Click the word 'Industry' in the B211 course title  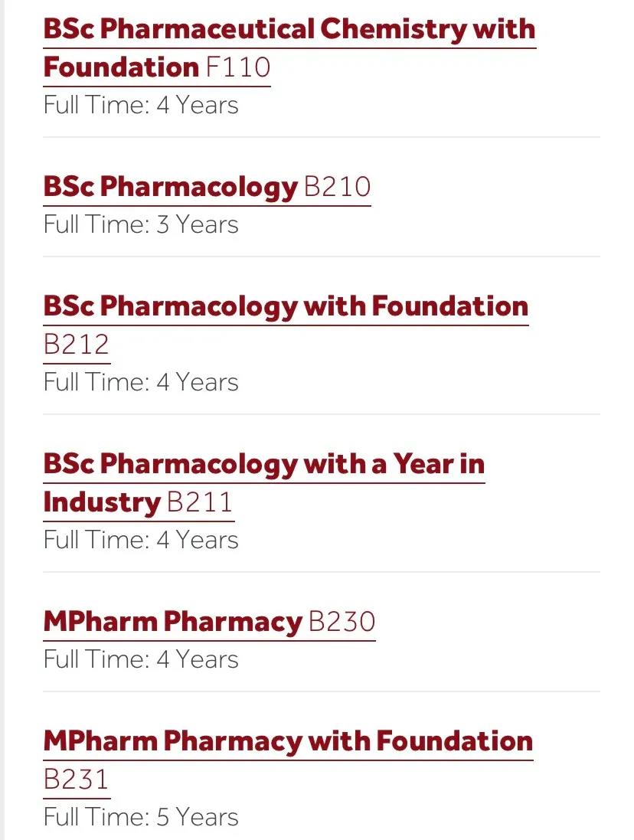(102, 502)
